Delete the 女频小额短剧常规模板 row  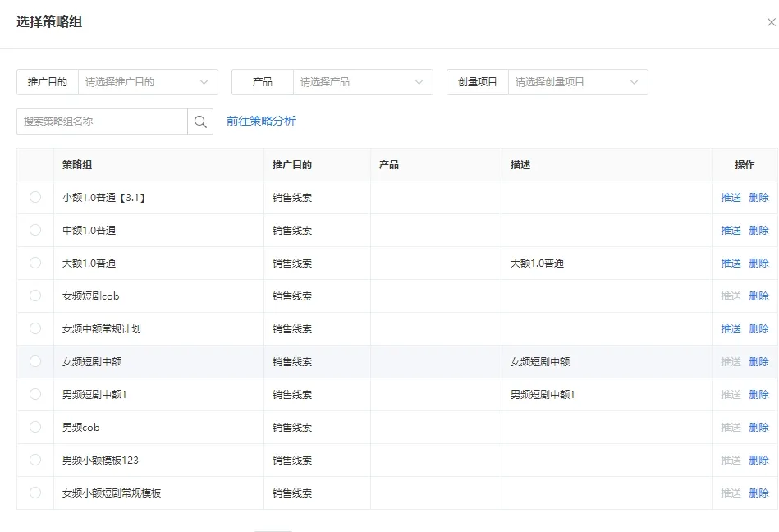click(758, 493)
